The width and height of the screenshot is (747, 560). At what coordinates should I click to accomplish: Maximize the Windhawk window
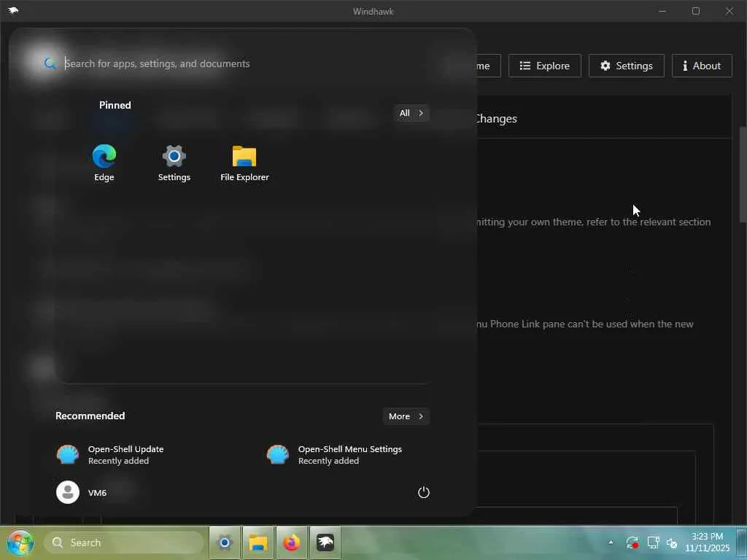pos(695,11)
